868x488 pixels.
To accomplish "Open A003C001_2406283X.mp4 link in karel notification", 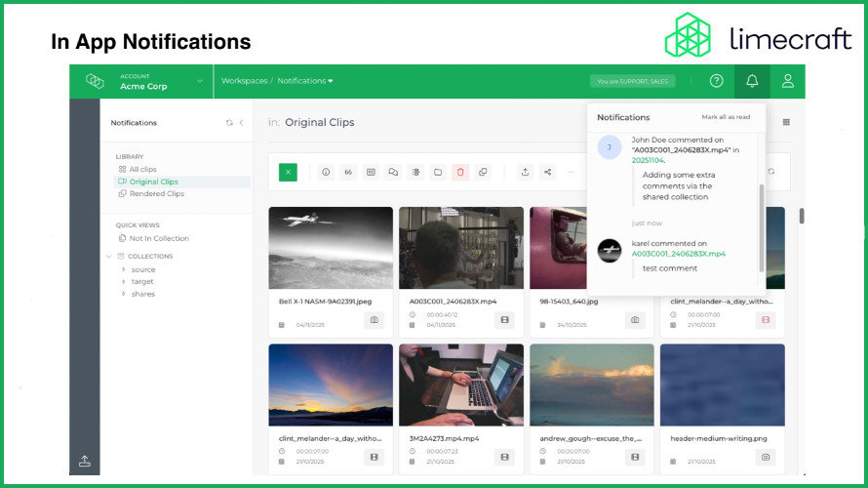I will (679, 254).
